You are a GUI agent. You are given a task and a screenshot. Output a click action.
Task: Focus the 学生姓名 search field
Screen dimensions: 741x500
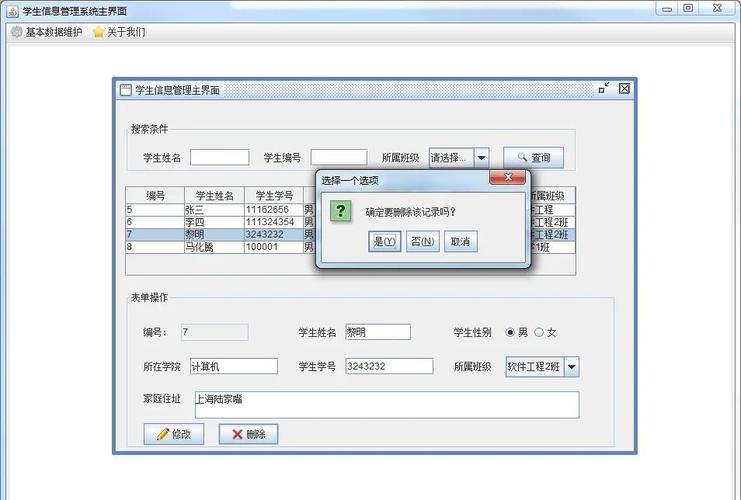click(220, 157)
